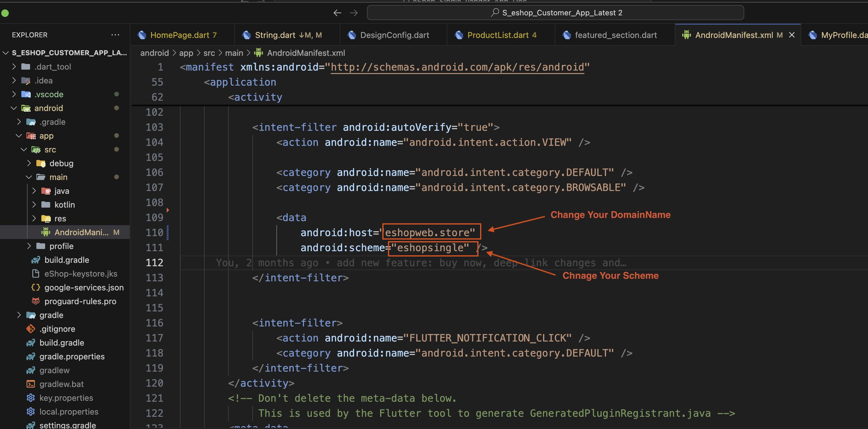Click the Android icon in breadcrumb
The height and width of the screenshot is (429, 868).
pyautogui.click(x=259, y=53)
